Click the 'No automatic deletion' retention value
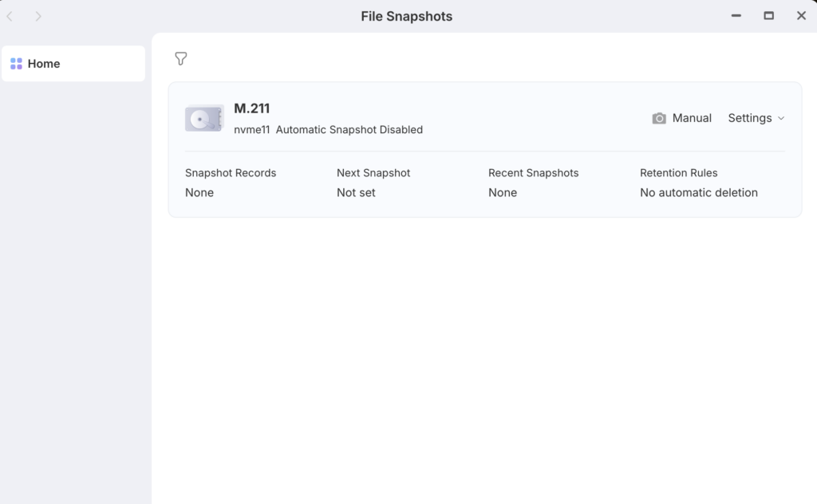 coord(698,193)
